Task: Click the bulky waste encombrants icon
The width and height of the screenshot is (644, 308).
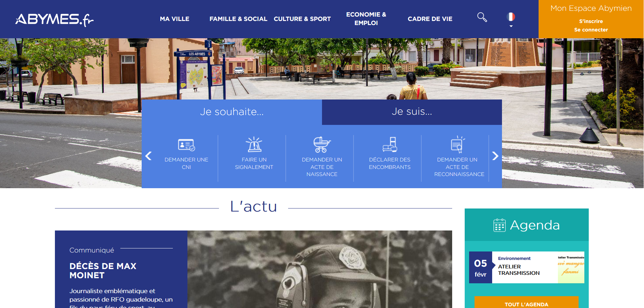Action: coord(390,145)
